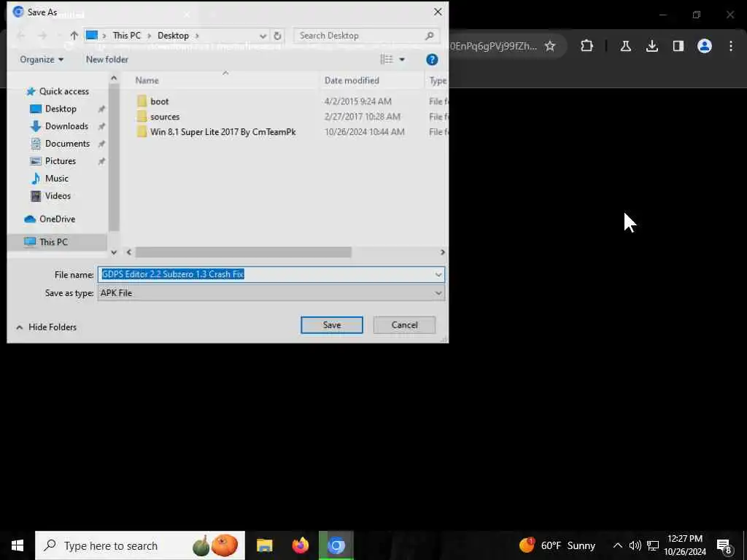Click the New folder button
Viewport: 747px width, 560px height.
pos(107,60)
